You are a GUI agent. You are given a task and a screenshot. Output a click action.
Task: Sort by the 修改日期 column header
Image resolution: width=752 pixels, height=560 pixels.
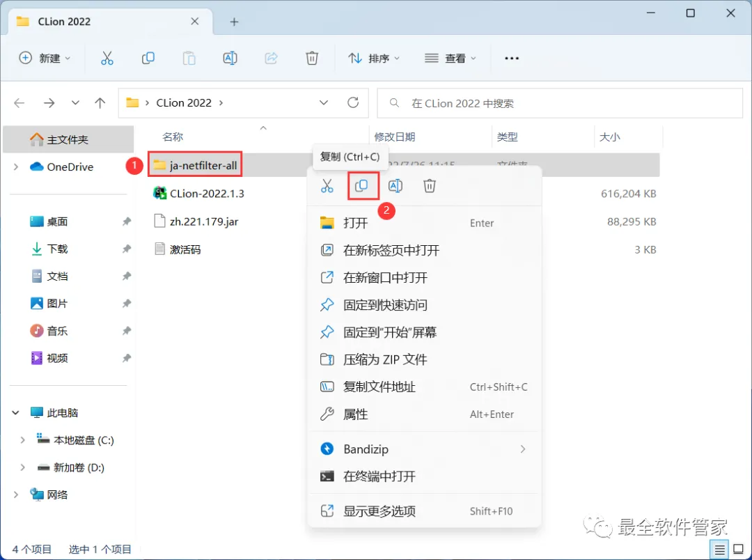(395, 137)
